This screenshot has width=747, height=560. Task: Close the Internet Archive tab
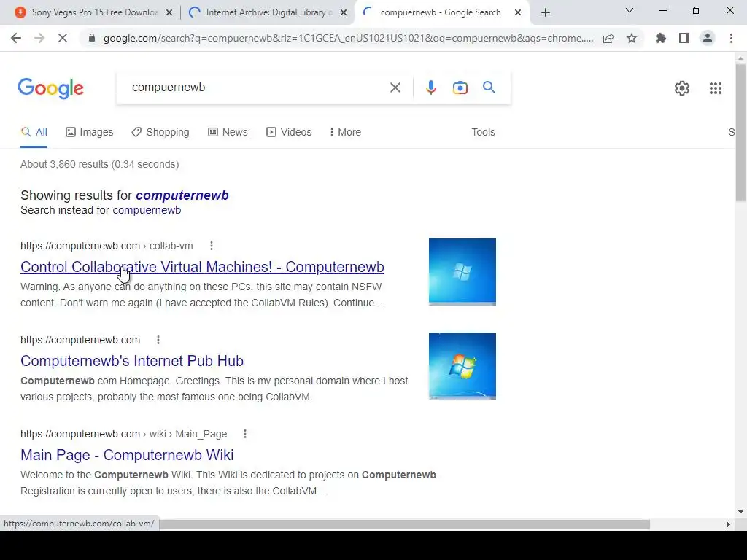click(343, 13)
